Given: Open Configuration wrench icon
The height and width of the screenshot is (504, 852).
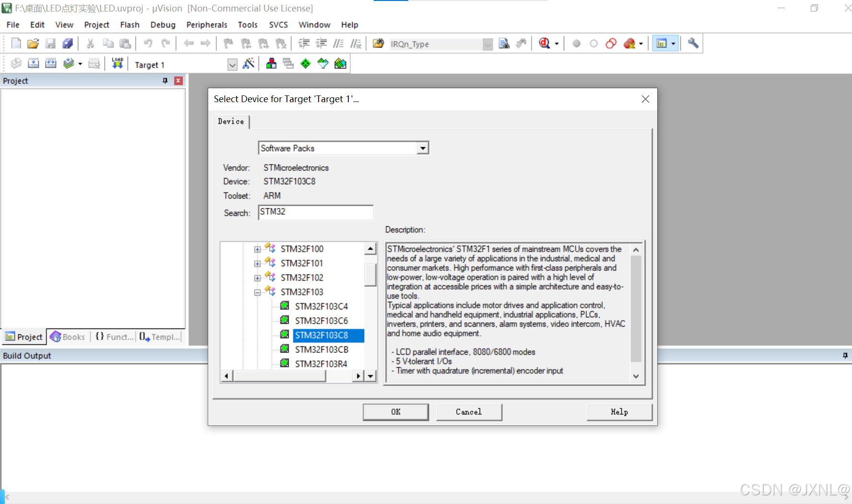Looking at the screenshot, I should [x=693, y=44].
